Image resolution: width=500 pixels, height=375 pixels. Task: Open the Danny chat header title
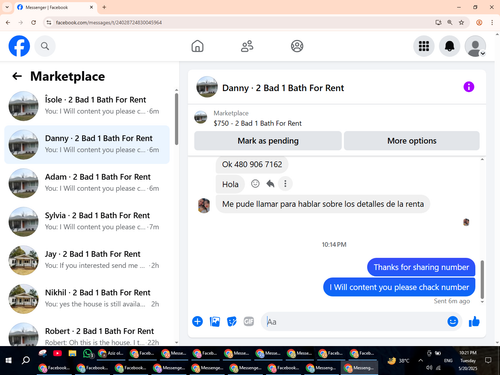tap(283, 88)
